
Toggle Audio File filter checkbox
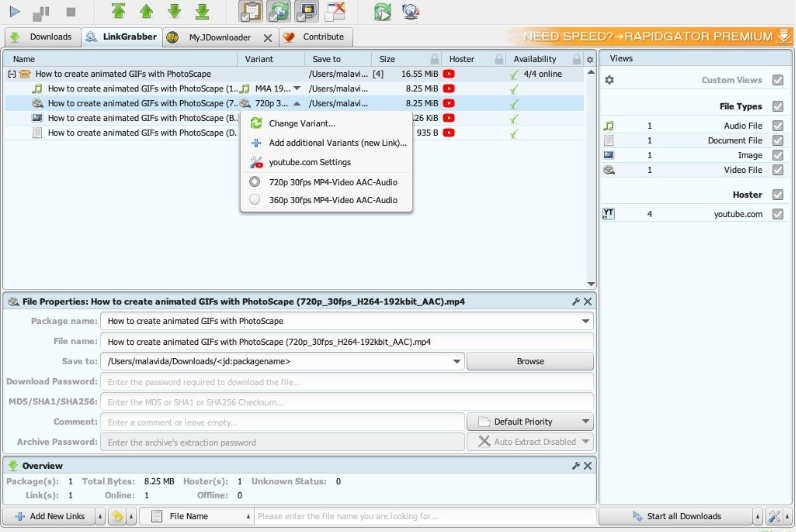coord(777,125)
